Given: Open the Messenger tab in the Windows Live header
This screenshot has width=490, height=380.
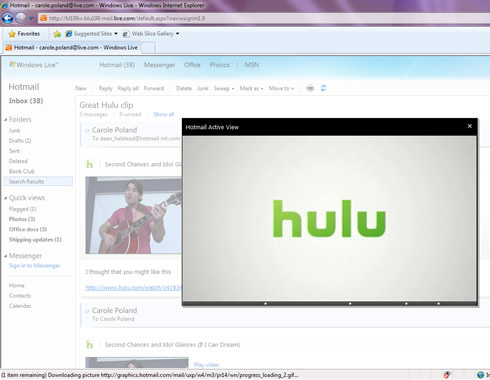Looking at the screenshot, I should (159, 65).
